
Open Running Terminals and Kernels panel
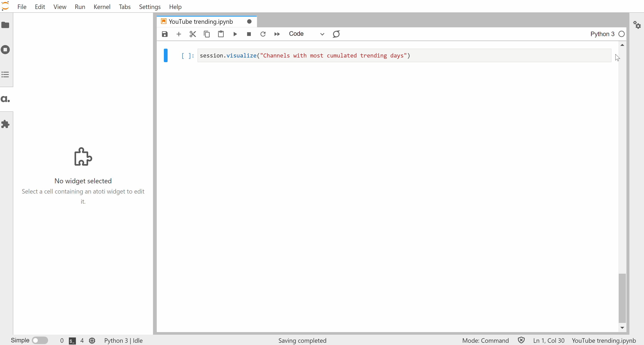click(5, 50)
